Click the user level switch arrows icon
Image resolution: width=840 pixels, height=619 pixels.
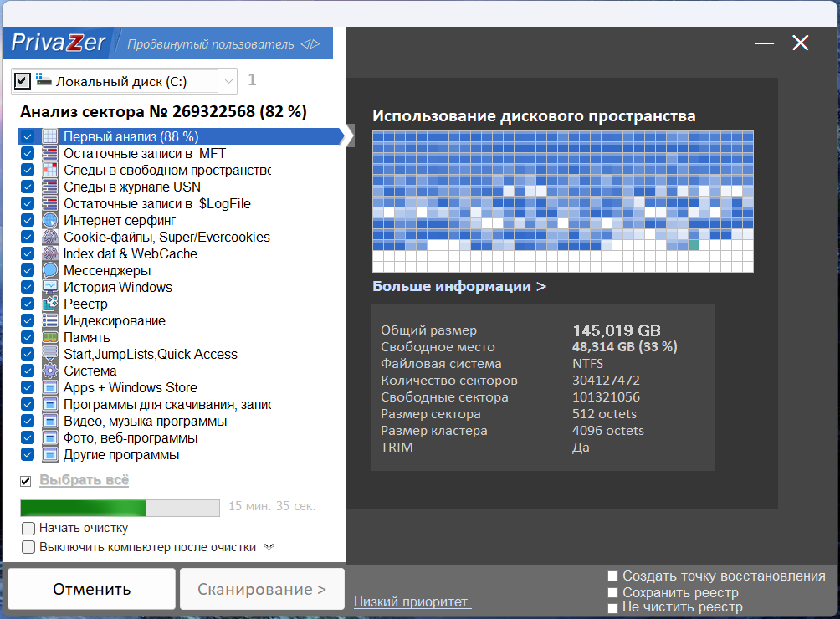310,43
